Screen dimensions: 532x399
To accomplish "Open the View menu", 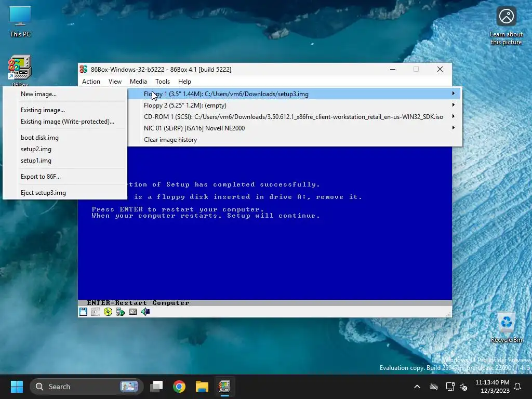I will 115,82.
